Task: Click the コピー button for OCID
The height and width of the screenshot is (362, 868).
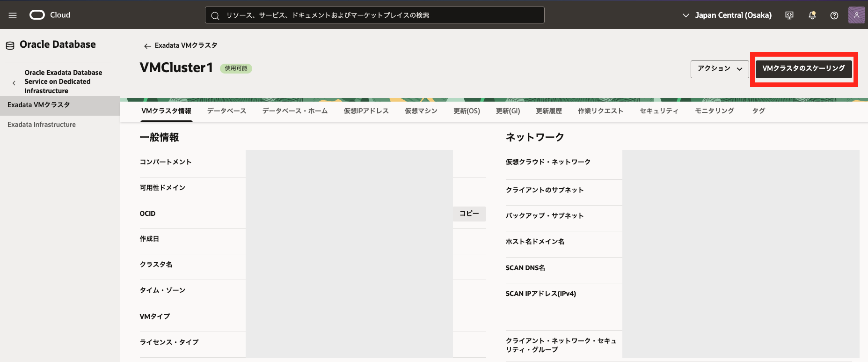Action: coord(469,214)
